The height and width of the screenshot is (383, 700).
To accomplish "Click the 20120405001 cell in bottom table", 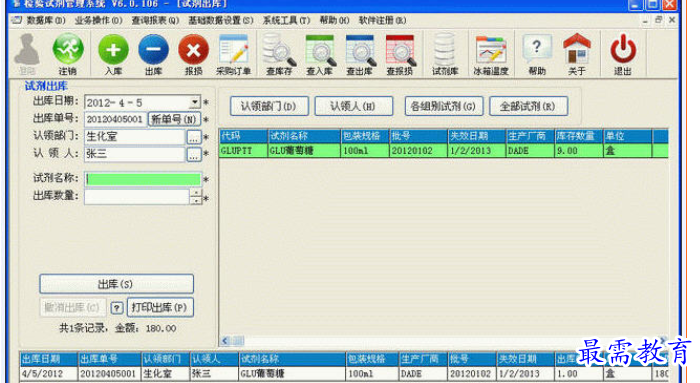I will (x=109, y=374).
